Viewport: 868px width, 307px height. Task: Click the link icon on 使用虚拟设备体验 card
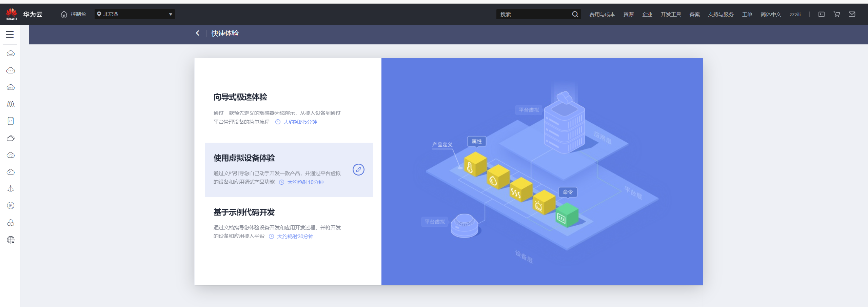(x=358, y=169)
